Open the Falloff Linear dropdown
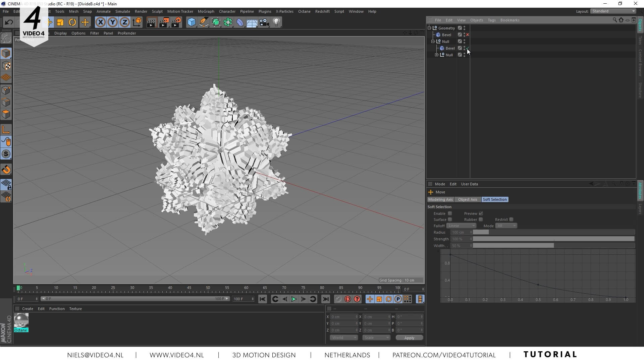The width and height of the screenshot is (644, 362). tap(461, 226)
